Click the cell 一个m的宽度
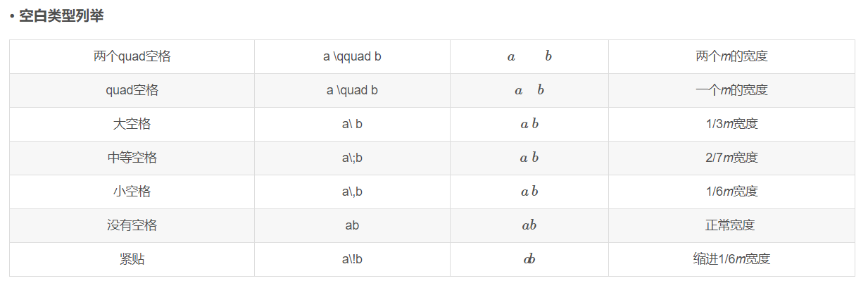Screen dimensions: 868x288 click(x=731, y=90)
